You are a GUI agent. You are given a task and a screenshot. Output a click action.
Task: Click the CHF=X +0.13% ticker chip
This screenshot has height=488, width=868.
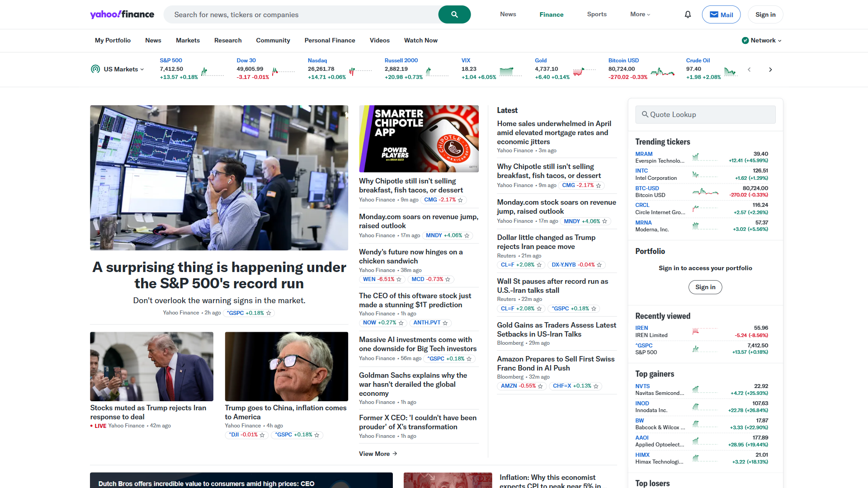pyautogui.click(x=576, y=386)
